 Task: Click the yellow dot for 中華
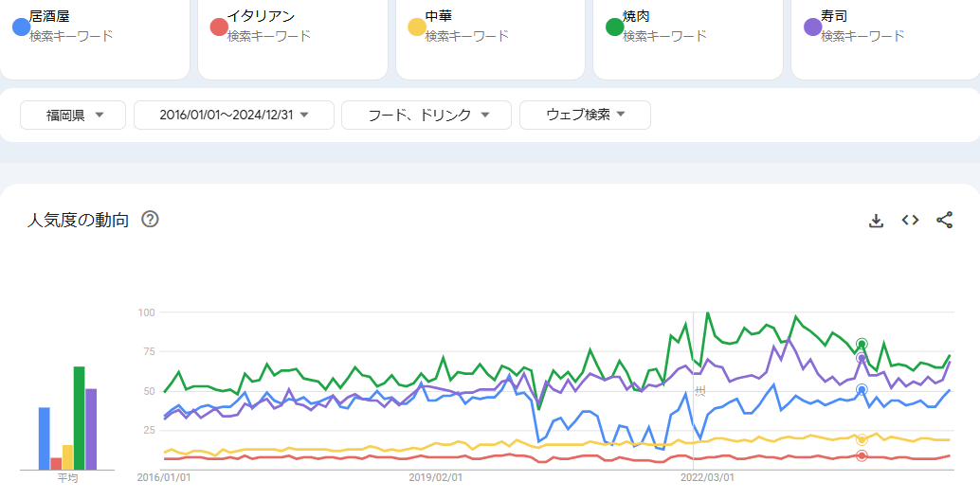[x=415, y=27]
